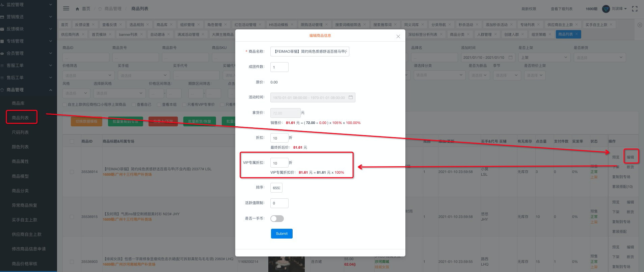Click the home icon in breadcrumb
Image resolution: width=644 pixels, height=272 pixels.
[77, 9]
